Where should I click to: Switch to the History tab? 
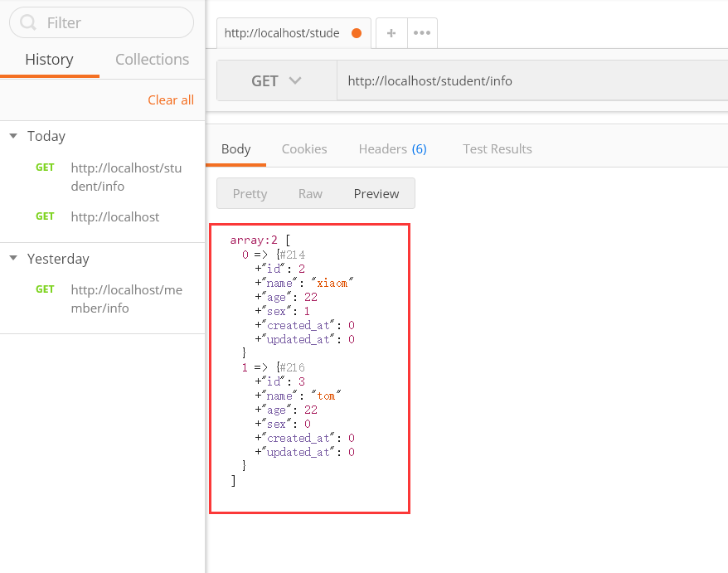49,60
